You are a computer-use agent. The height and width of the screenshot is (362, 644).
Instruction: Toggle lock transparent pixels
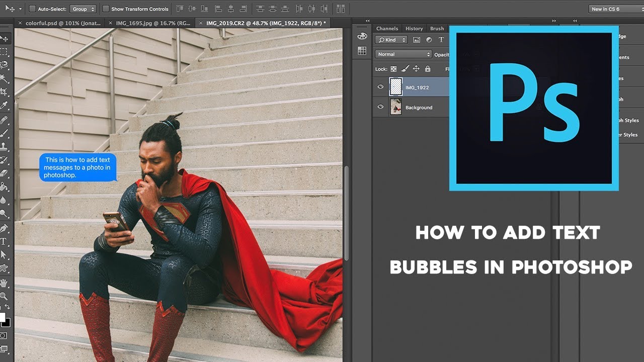point(393,69)
